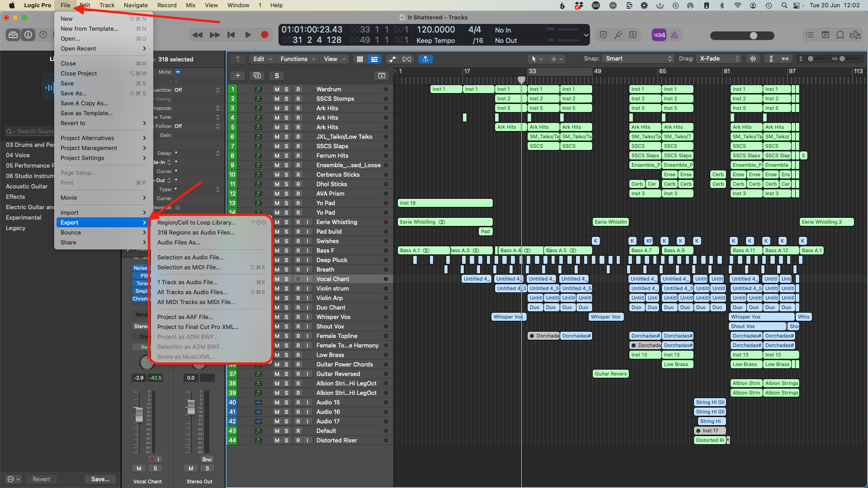Image resolution: width=868 pixels, height=488 pixels.
Task: Click the Save button at the bottom left
Action: tap(100, 479)
